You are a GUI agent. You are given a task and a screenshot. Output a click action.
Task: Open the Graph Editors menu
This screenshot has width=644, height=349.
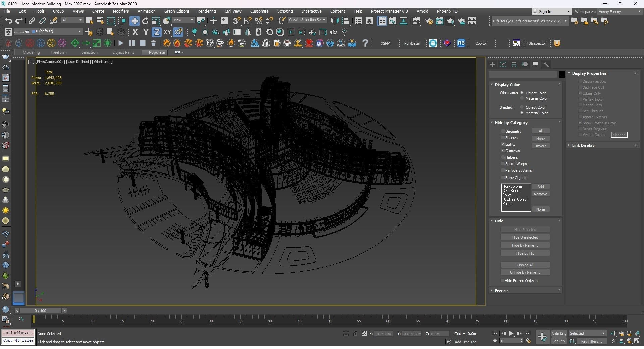(176, 11)
